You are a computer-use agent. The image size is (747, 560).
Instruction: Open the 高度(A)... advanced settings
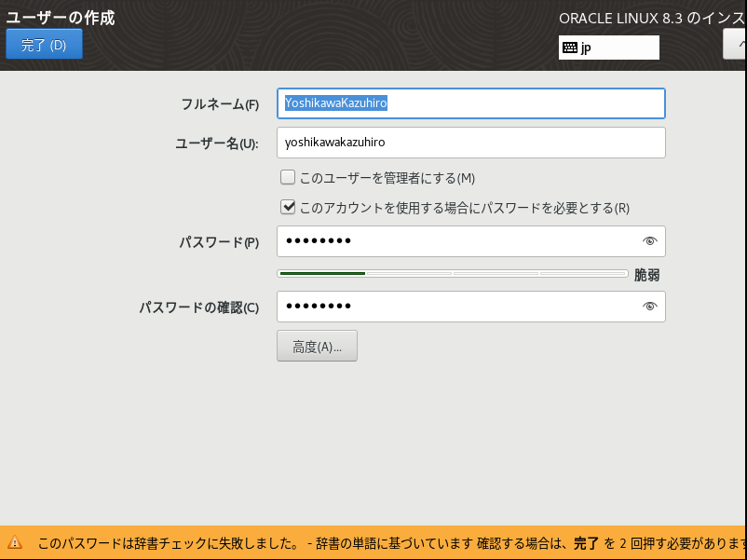click(317, 346)
